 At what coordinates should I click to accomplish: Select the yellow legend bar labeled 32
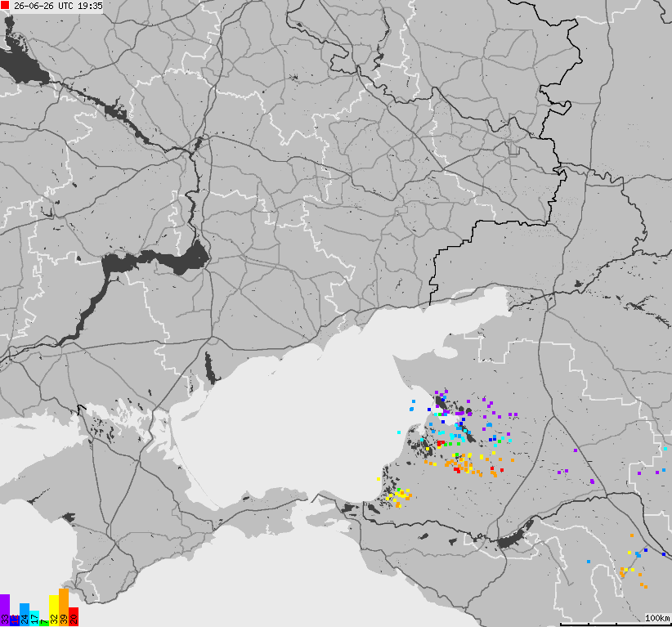(54, 611)
